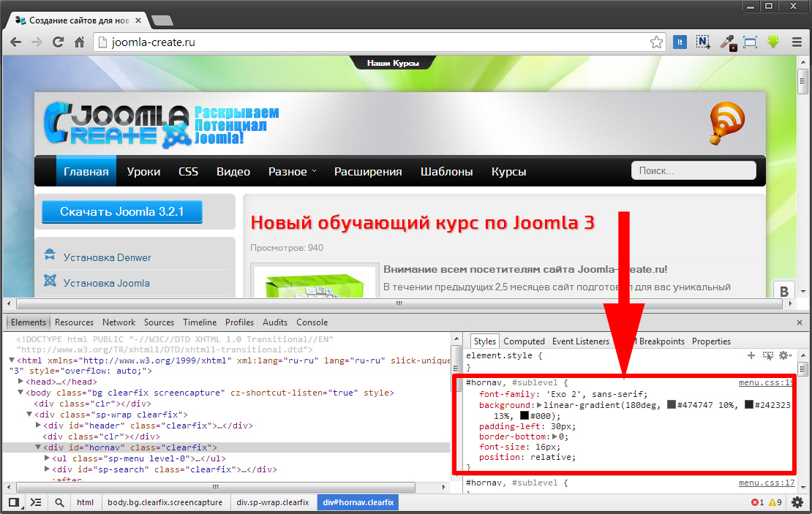Bookmark this page with the star icon
Screen dimensions: 812x514
point(656,42)
